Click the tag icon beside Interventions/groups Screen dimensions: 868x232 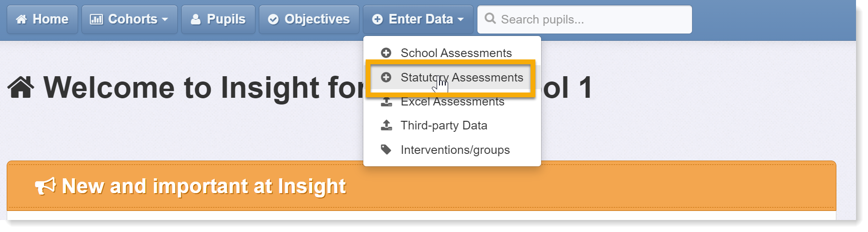tap(386, 150)
